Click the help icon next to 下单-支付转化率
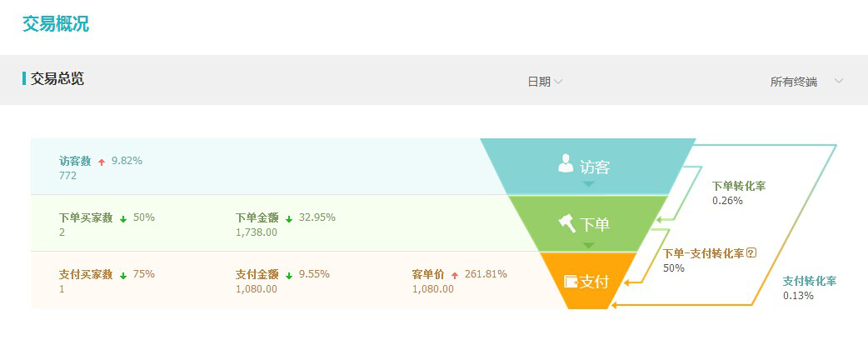The height and width of the screenshot is (340, 868). tap(751, 253)
